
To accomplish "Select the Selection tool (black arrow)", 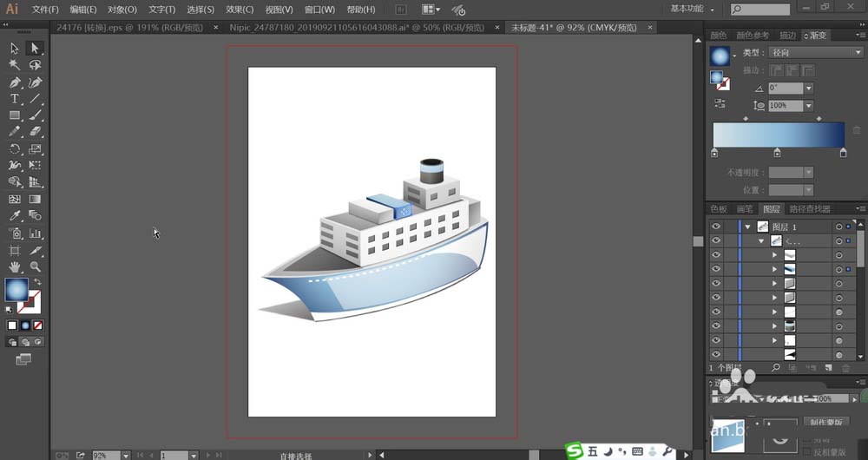I will point(15,48).
